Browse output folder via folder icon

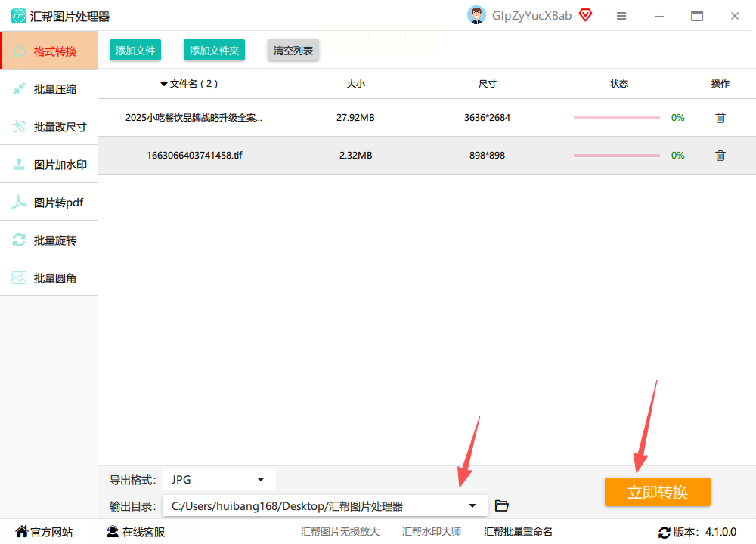click(x=501, y=505)
